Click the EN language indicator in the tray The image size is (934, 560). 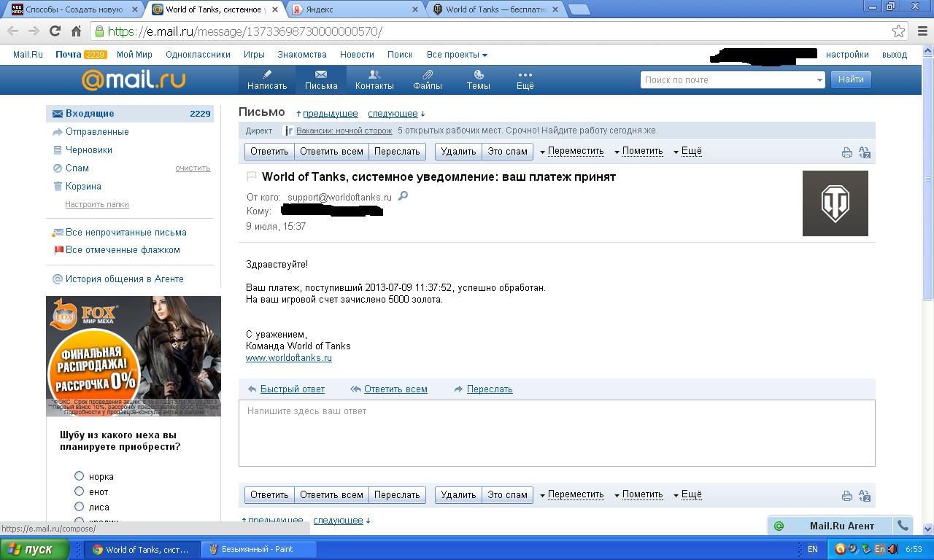pos(813,549)
